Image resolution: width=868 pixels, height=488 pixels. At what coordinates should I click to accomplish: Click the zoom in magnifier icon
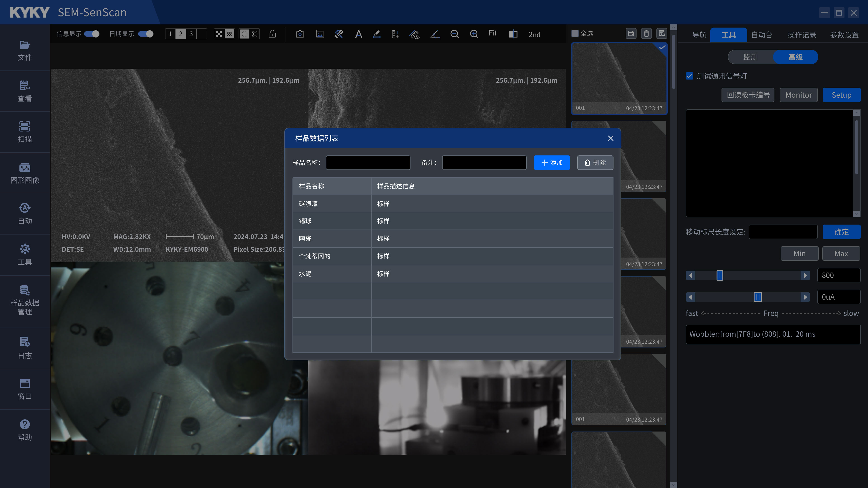[x=474, y=34]
